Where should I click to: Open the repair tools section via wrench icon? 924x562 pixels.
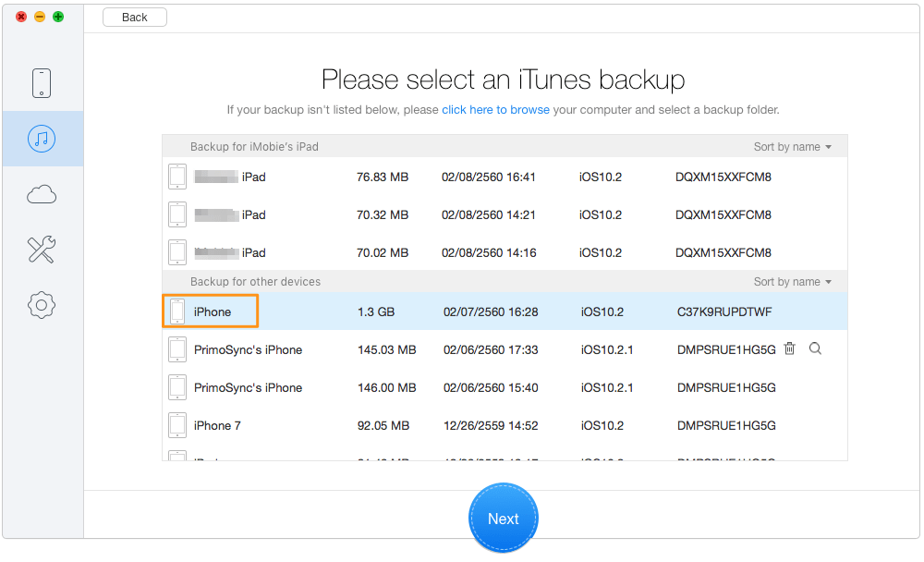tap(42, 249)
